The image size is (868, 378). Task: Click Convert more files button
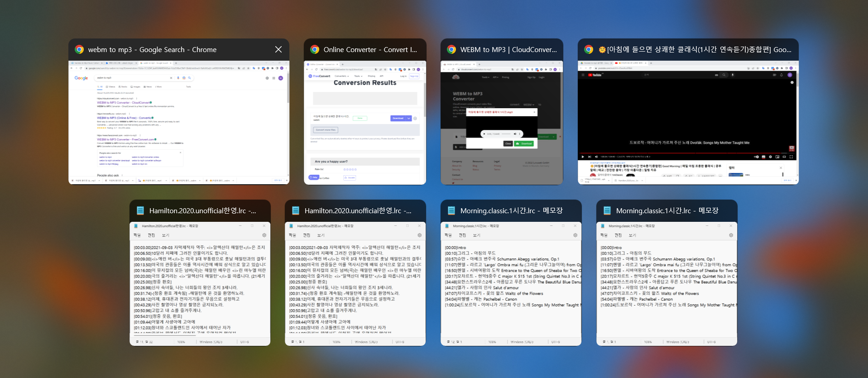coord(326,130)
